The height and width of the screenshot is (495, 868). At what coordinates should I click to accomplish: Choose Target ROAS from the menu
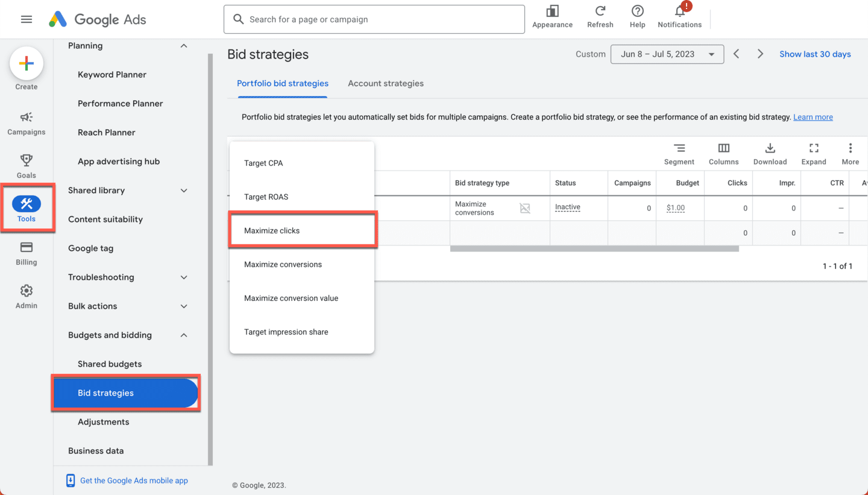pos(302,197)
